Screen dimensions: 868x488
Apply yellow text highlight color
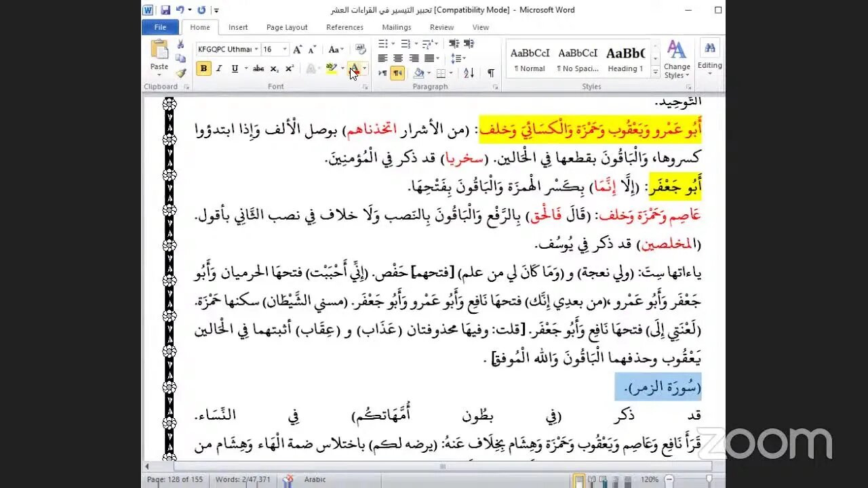[x=331, y=68]
